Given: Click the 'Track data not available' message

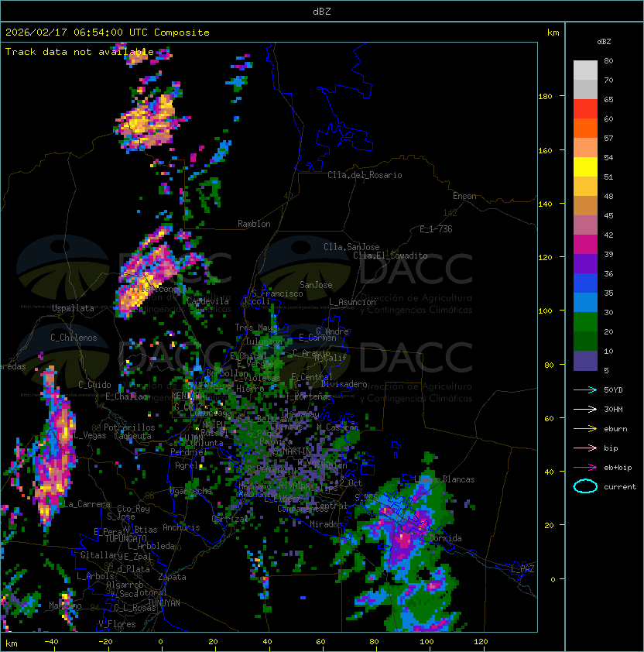Looking at the screenshot, I should coord(80,52).
